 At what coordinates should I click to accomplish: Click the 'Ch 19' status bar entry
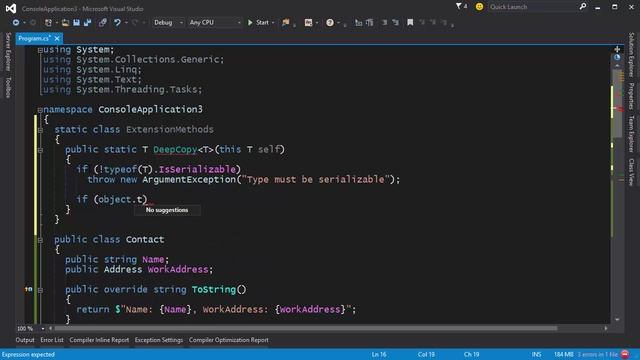point(471,354)
